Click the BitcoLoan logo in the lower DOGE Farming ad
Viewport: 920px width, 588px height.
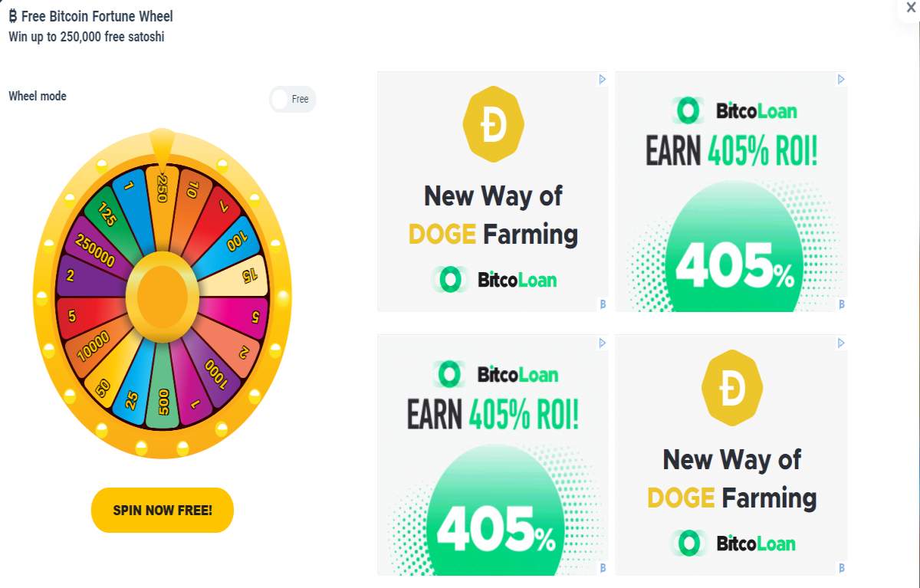pyautogui.click(x=733, y=544)
